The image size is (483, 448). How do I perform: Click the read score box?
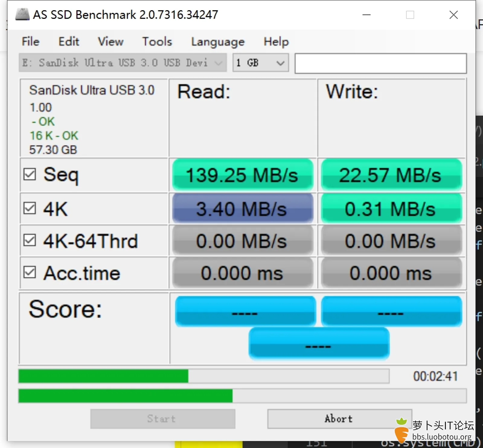click(245, 311)
